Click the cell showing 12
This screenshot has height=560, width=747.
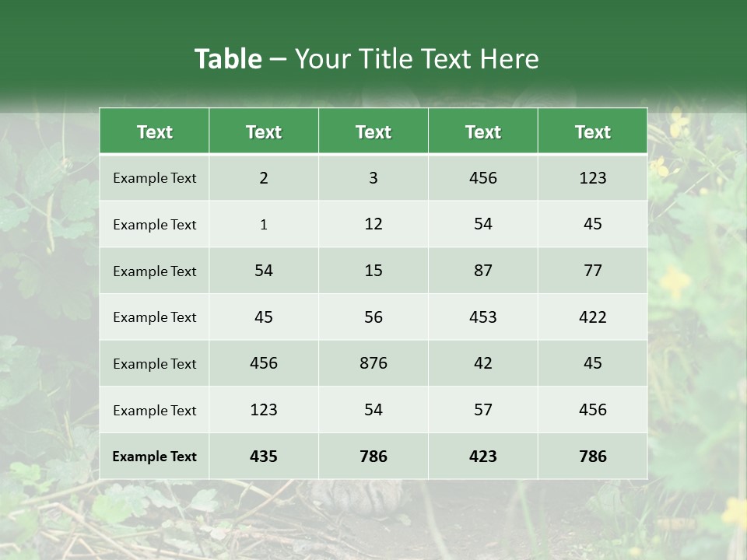point(373,224)
